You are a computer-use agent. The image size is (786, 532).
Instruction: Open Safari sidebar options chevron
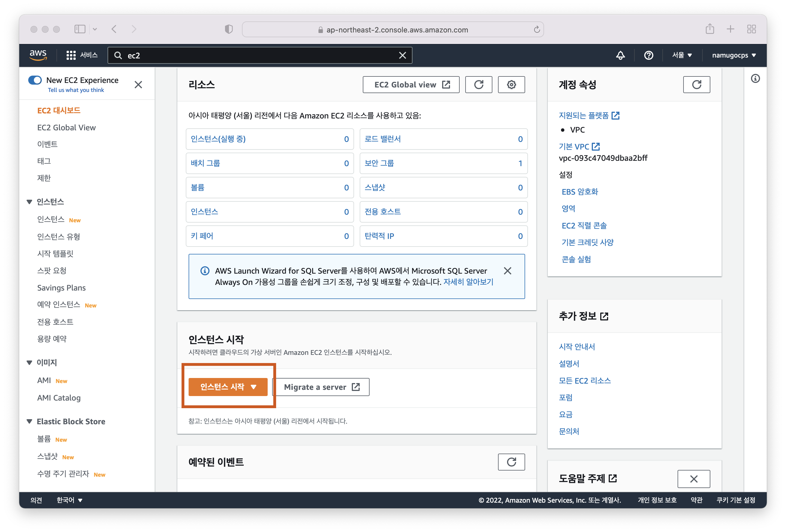pyautogui.click(x=95, y=29)
